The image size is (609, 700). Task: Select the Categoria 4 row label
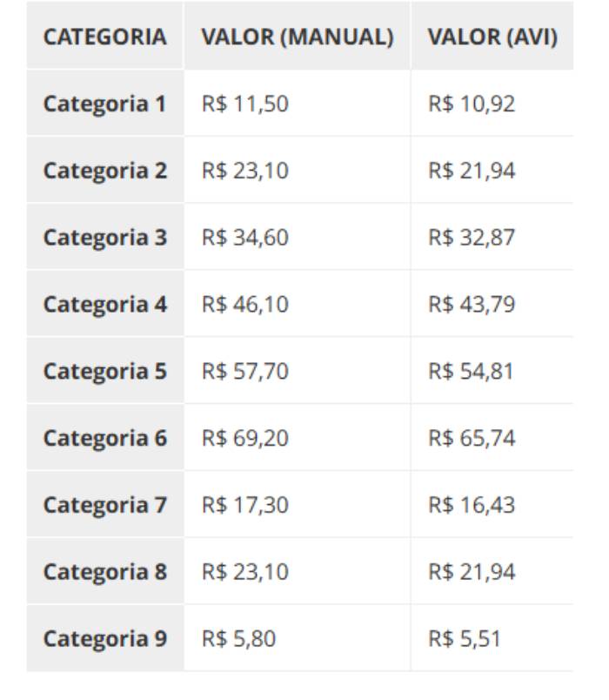click(x=105, y=305)
